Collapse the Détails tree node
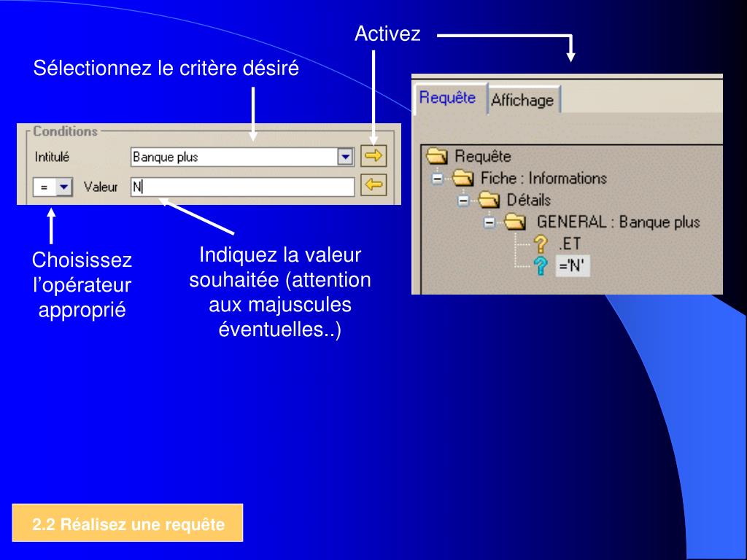 (463, 201)
